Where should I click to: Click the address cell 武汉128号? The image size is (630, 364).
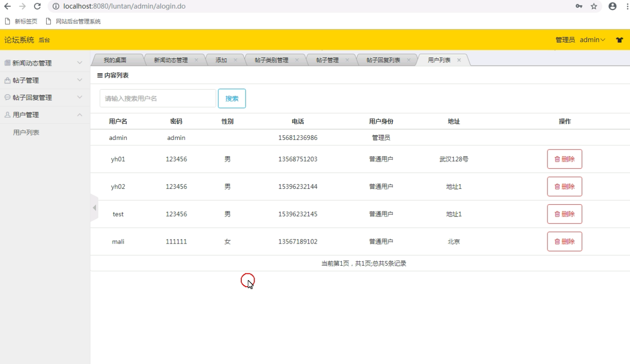454,159
